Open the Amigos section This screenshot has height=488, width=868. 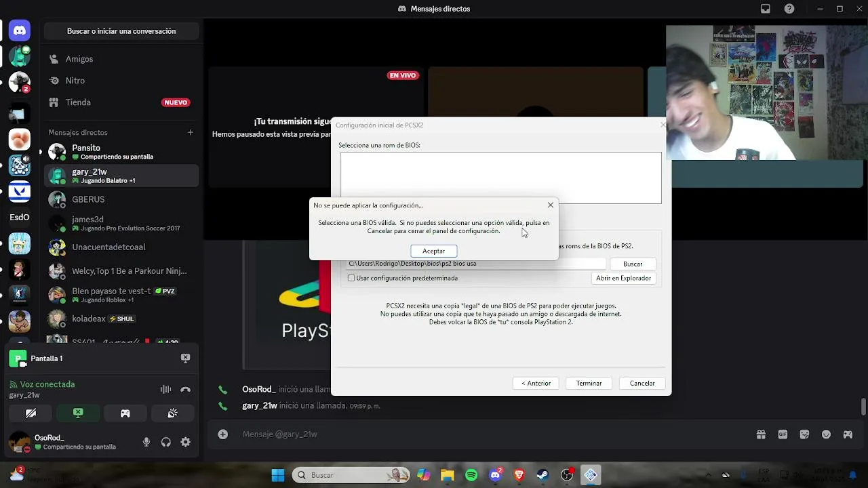pos(121,59)
